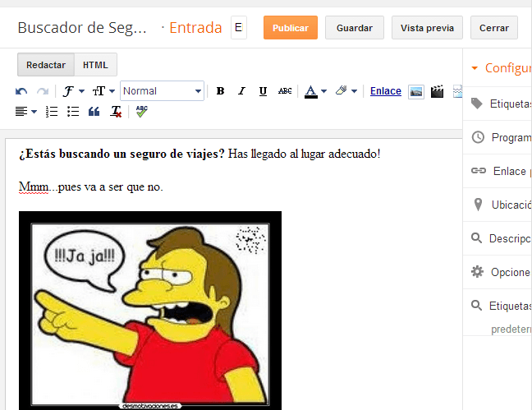This screenshot has width=532, height=410.
Task: Insert an image with picture icon
Action: (416, 92)
